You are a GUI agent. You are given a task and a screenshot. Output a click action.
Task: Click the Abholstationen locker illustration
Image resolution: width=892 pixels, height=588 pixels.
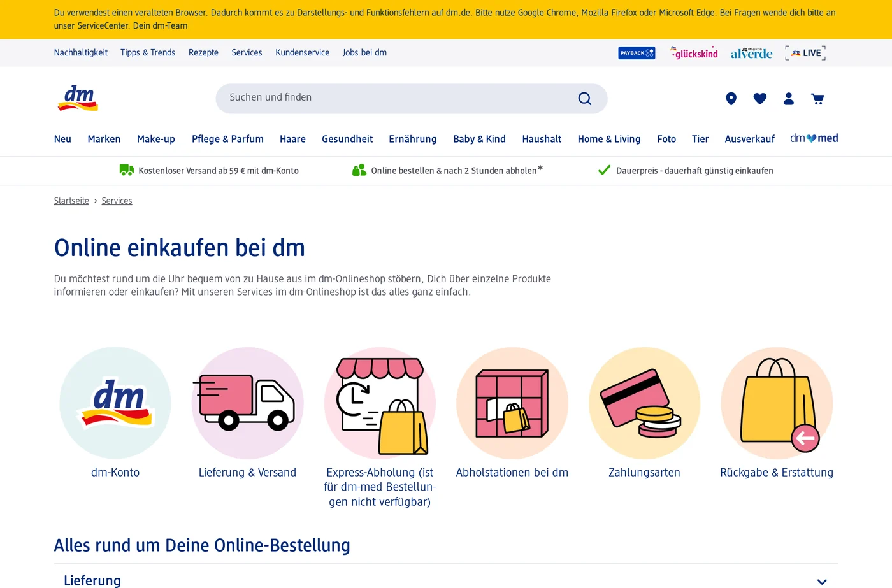[x=512, y=403]
